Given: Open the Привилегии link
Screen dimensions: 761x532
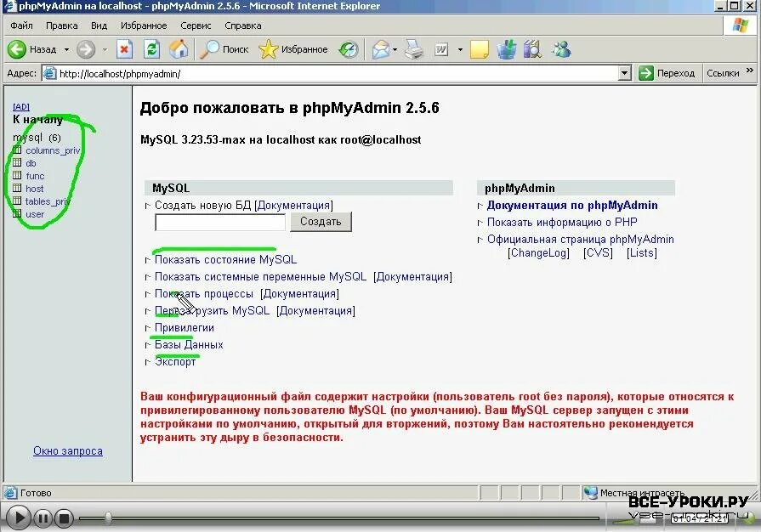Looking at the screenshot, I should point(185,328).
